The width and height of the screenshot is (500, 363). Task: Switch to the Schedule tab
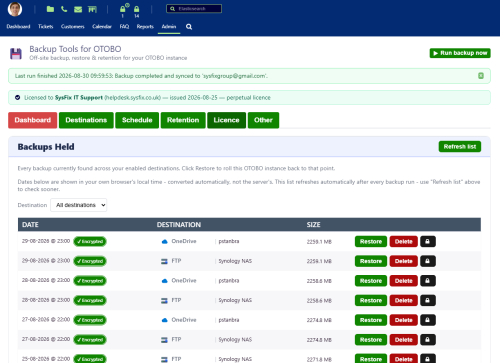click(x=137, y=120)
